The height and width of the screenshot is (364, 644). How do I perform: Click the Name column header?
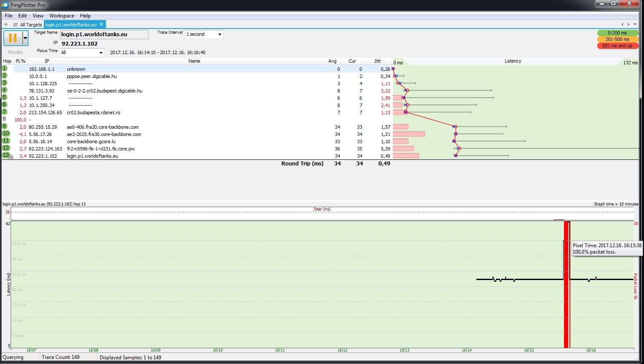click(x=195, y=61)
